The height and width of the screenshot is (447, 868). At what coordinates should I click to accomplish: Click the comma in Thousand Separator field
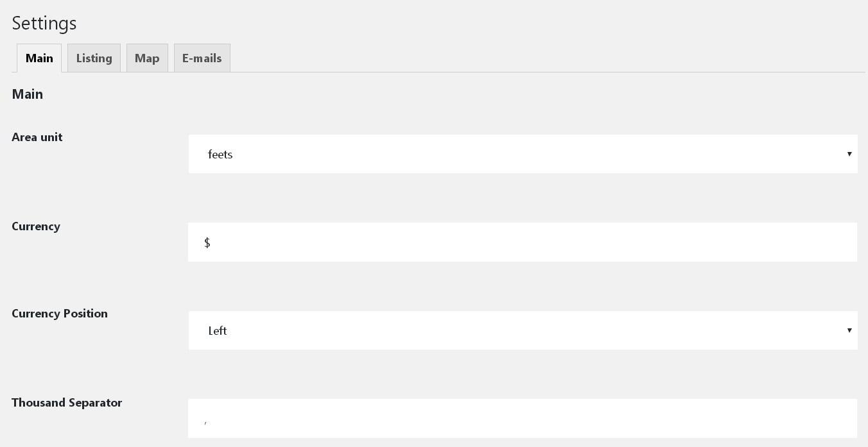[x=205, y=421]
